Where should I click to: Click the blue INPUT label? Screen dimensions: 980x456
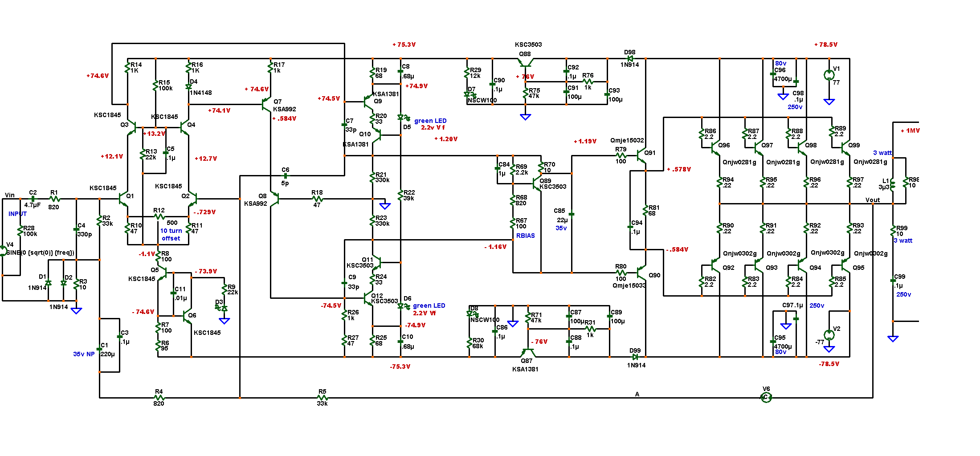[x=17, y=214]
